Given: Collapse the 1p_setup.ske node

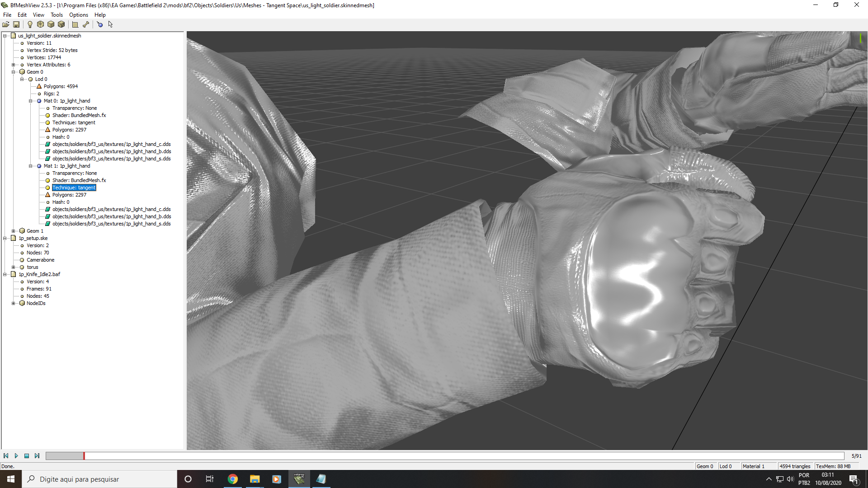Looking at the screenshot, I should [5, 238].
